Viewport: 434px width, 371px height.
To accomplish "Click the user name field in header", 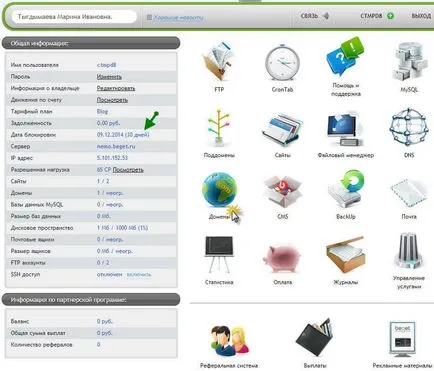I will pos(74,17).
